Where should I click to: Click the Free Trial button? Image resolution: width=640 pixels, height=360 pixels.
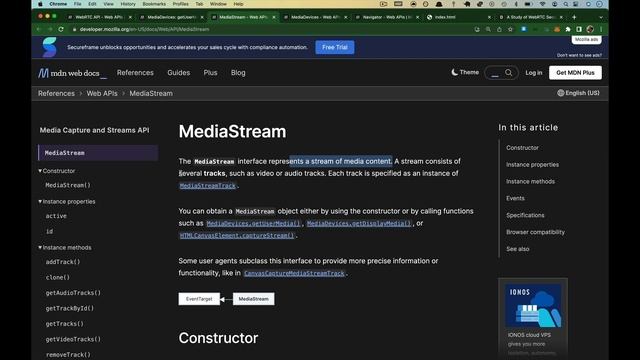(335, 47)
